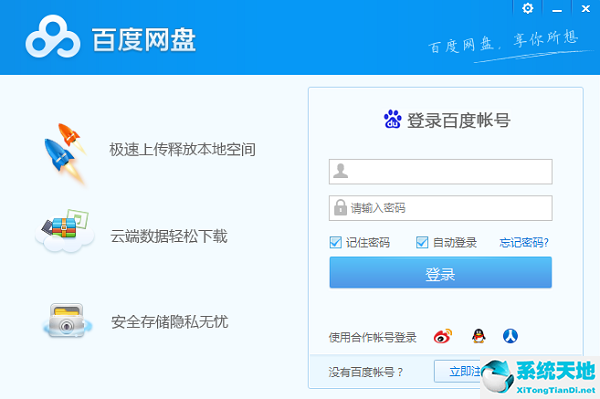The image size is (600, 399).
Task: Click the safe storage vault icon
Action: coord(67,321)
